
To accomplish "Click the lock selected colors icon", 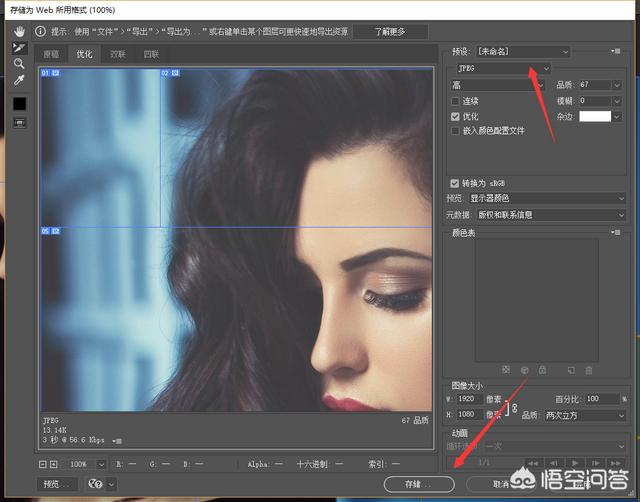I will click(x=542, y=370).
